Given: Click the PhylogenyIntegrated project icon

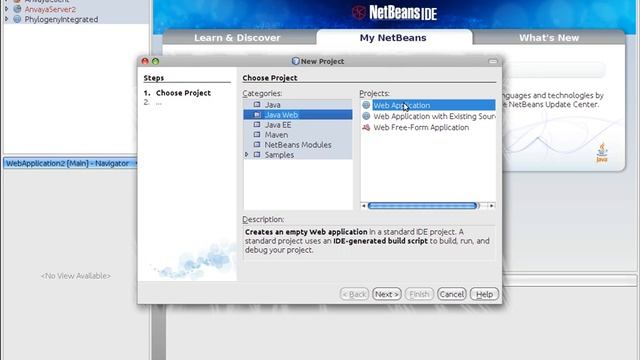Looking at the screenshot, I should coord(17,19).
